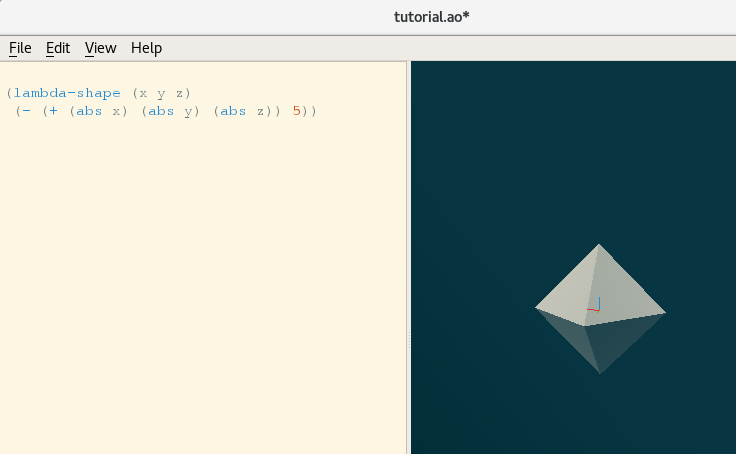Grab the splitter handle between editor and viewport

click(x=409, y=340)
